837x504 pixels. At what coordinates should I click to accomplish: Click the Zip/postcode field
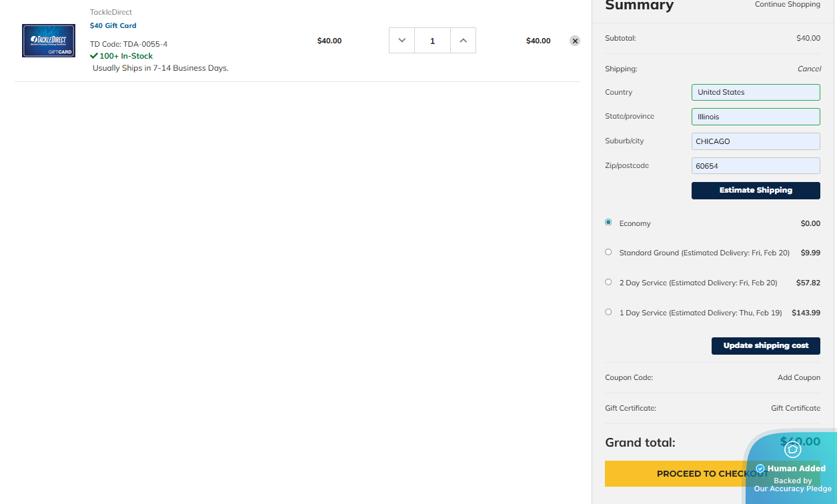[x=755, y=166]
